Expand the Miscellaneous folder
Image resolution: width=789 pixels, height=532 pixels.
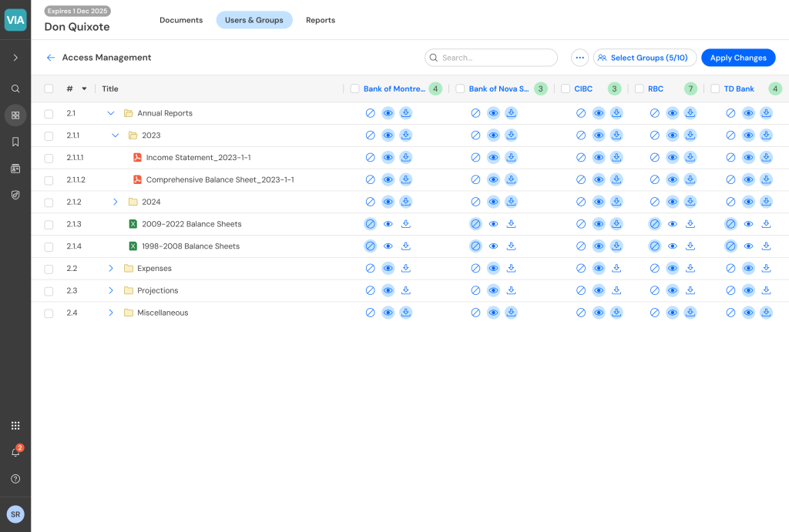click(x=111, y=313)
